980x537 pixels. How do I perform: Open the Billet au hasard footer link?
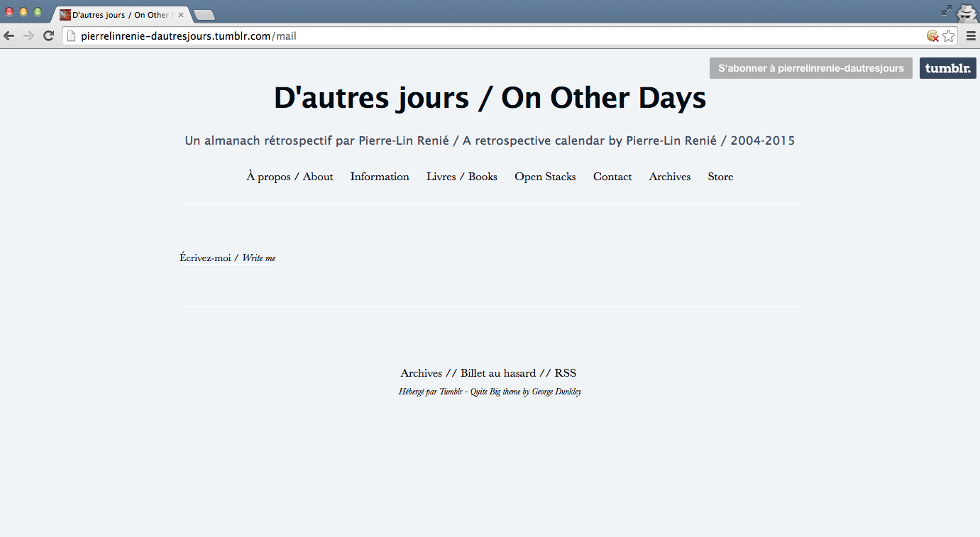point(497,373)
